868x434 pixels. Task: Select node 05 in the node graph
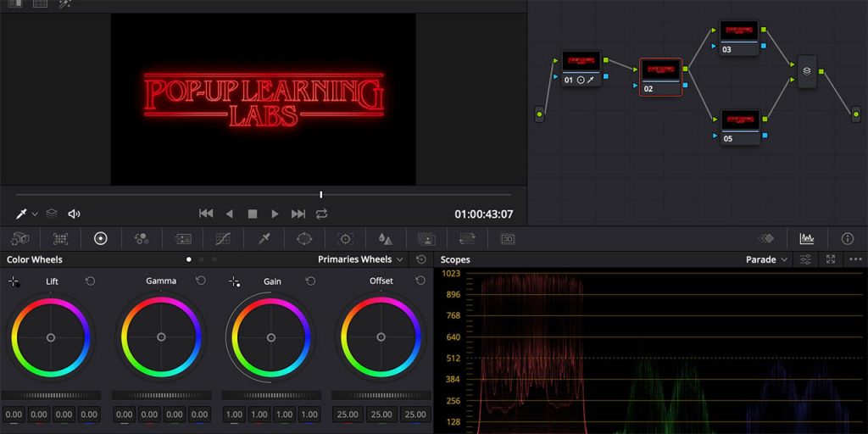coord(738,125)
